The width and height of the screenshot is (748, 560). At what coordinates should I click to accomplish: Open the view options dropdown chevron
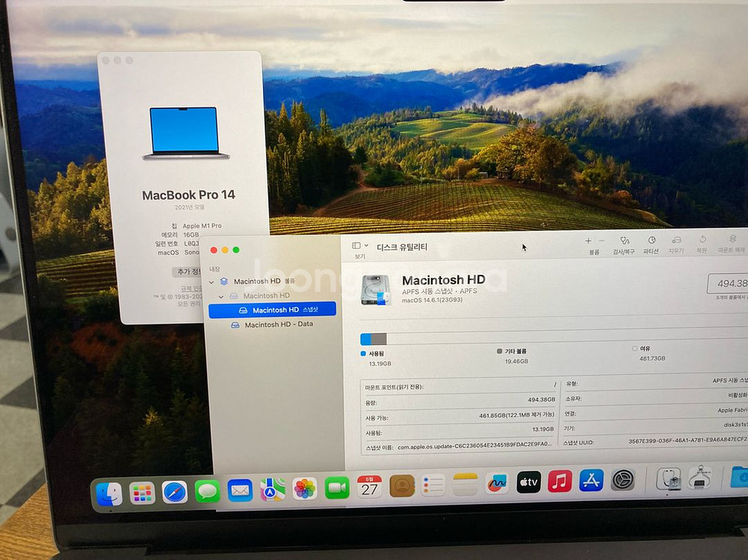(366, 246)
